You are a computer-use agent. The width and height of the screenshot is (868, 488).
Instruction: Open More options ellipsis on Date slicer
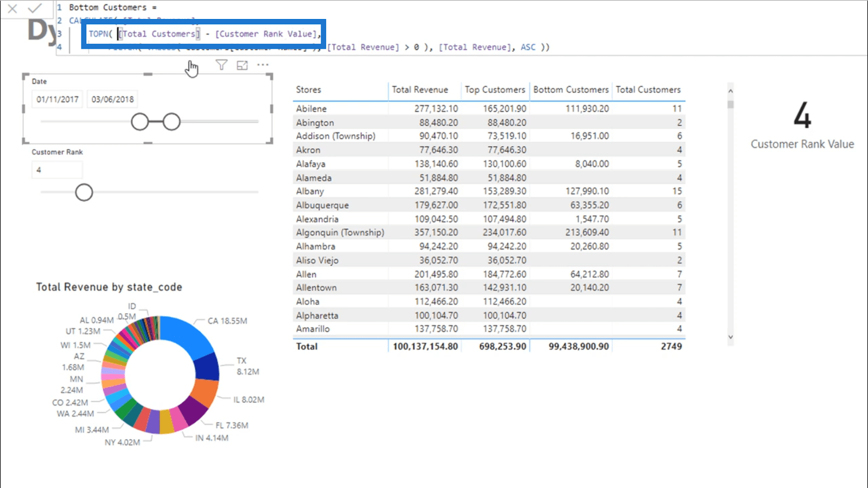(x=263, y=65)
